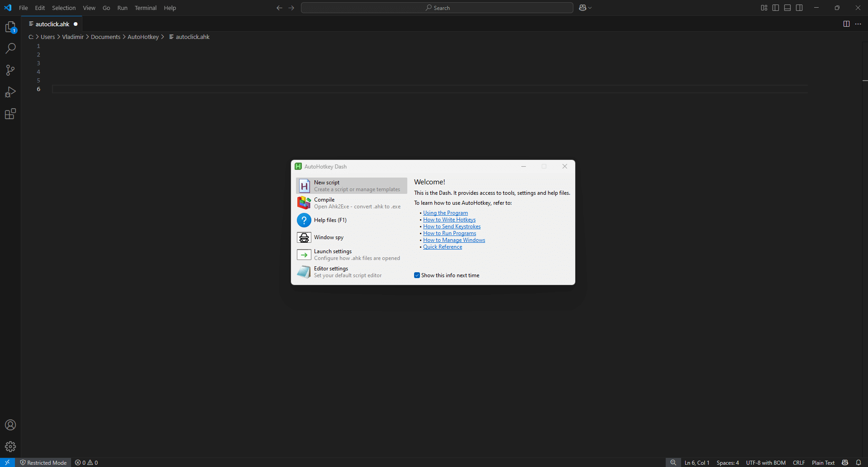Click the errors and warnings count
868x467 pixels.
86,462
